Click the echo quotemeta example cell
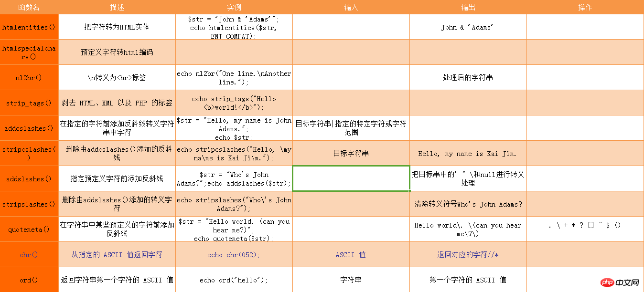This screenshot has width=644, height=292. [x=234, y=229]
